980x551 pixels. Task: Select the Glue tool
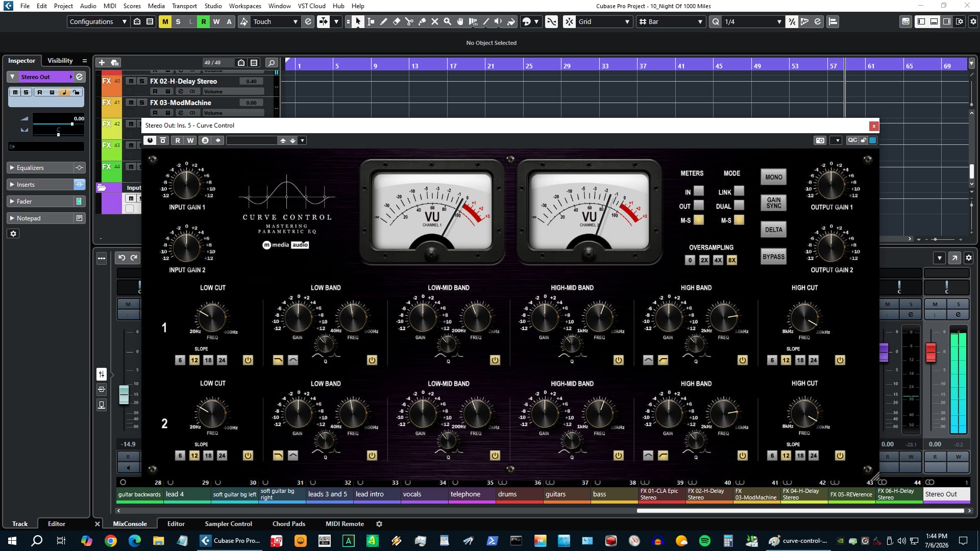coord(422,21)
